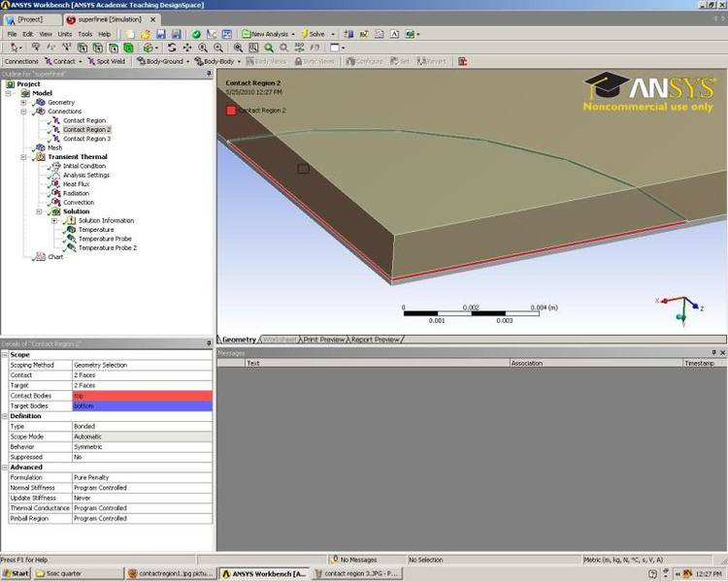Screen dimensions: 728x582
Task: Switch to the [Project] tab
Action: click(x=32, y=19)
